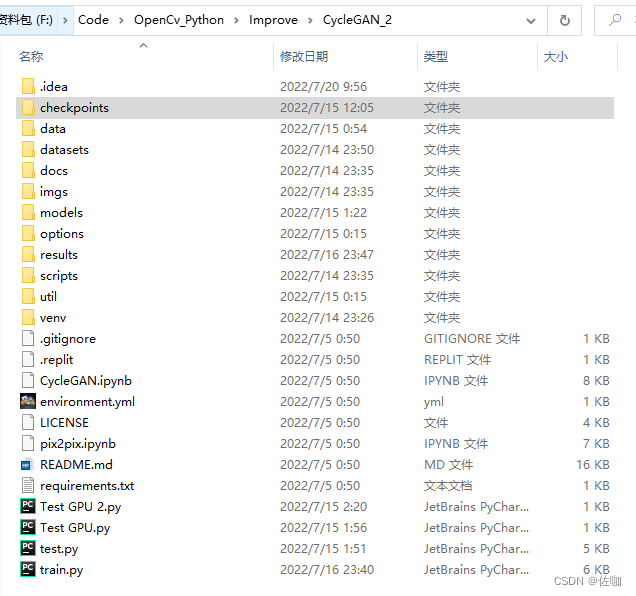Select the checkpoints folder name

74,108
